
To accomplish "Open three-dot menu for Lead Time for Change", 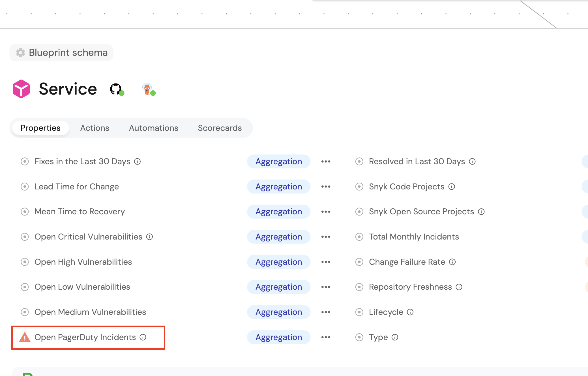I will tap(326, 187).
